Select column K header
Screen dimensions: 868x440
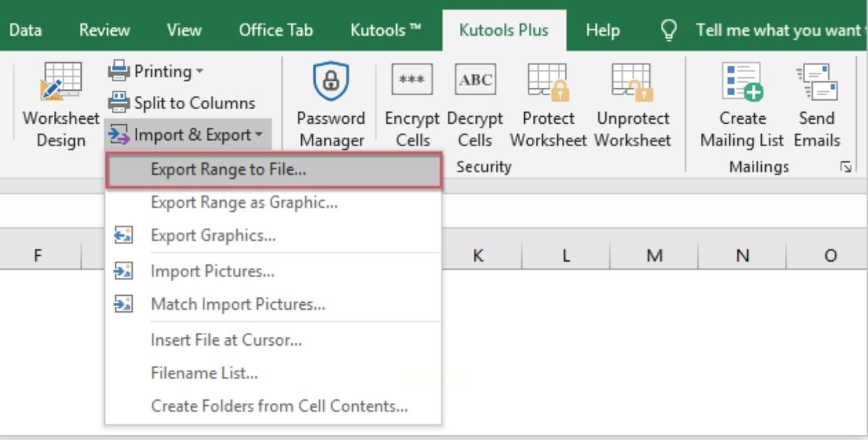479,256
